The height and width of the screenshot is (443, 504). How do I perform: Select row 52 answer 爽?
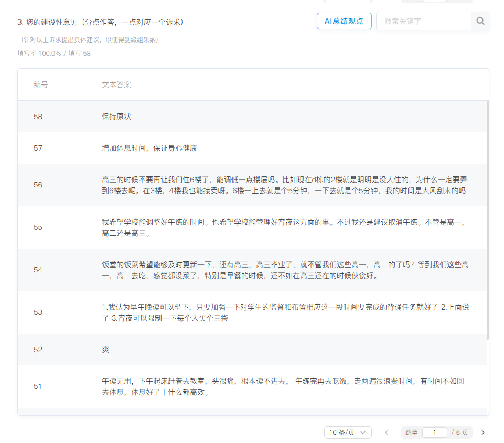tap(105, 350)
